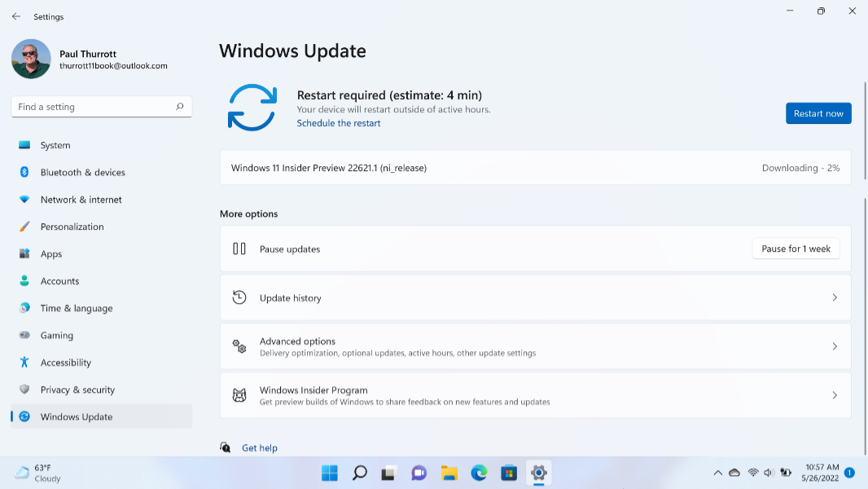Click the back arrow in Settings
Screen dimensions: 868x489
pos(16,16)
